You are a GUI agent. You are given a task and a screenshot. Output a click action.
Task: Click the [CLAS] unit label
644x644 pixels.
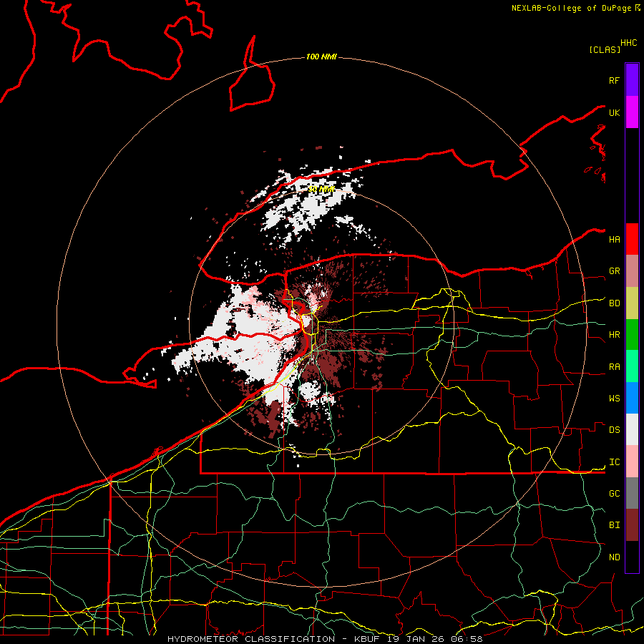(605, 49)
